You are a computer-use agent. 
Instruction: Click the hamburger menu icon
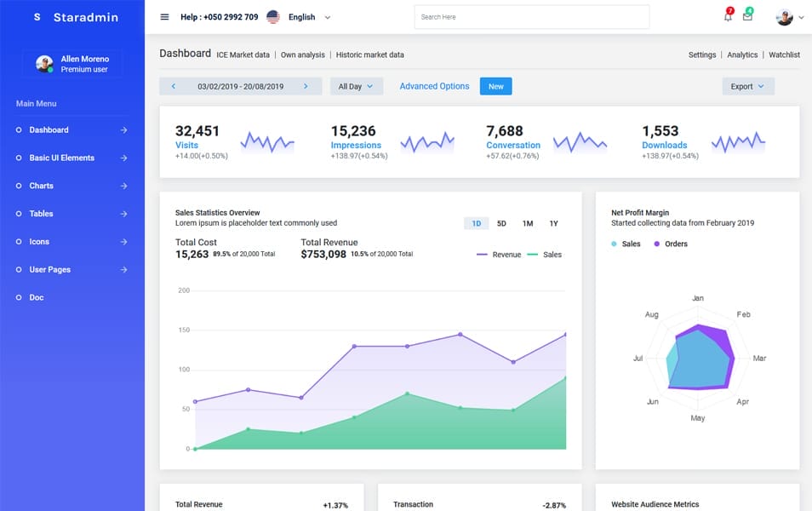(163, 16)
